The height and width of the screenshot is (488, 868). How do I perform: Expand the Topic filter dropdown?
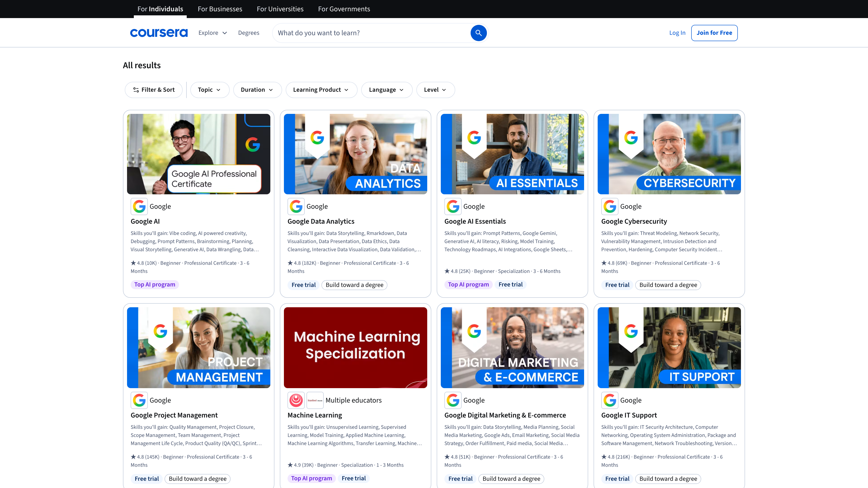point(210,90)
